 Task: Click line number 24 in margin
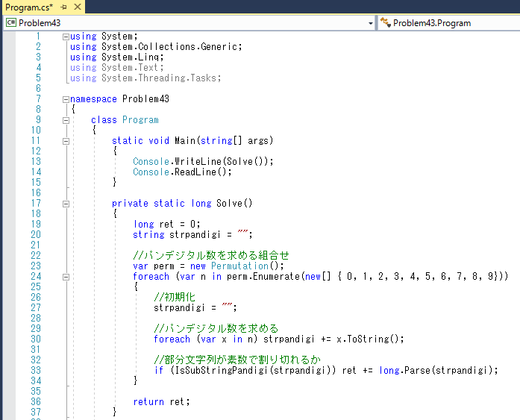[36, 277]
